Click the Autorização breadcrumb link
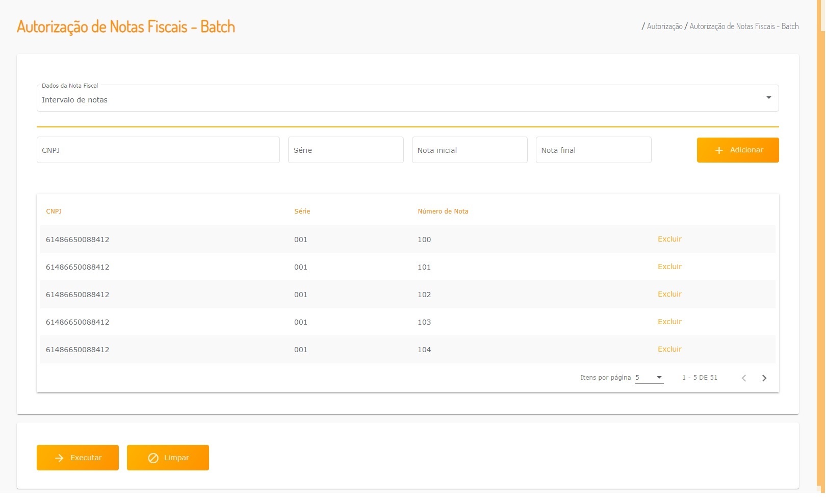Viewport: 826px width, 504px height. (664, 26)
